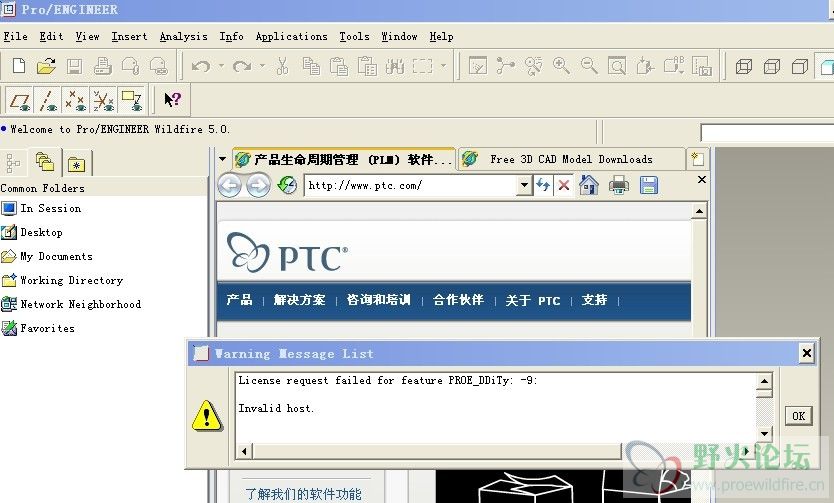Open the Undo history dropdown arrow
834x503 pixels.
click(221, 66)
